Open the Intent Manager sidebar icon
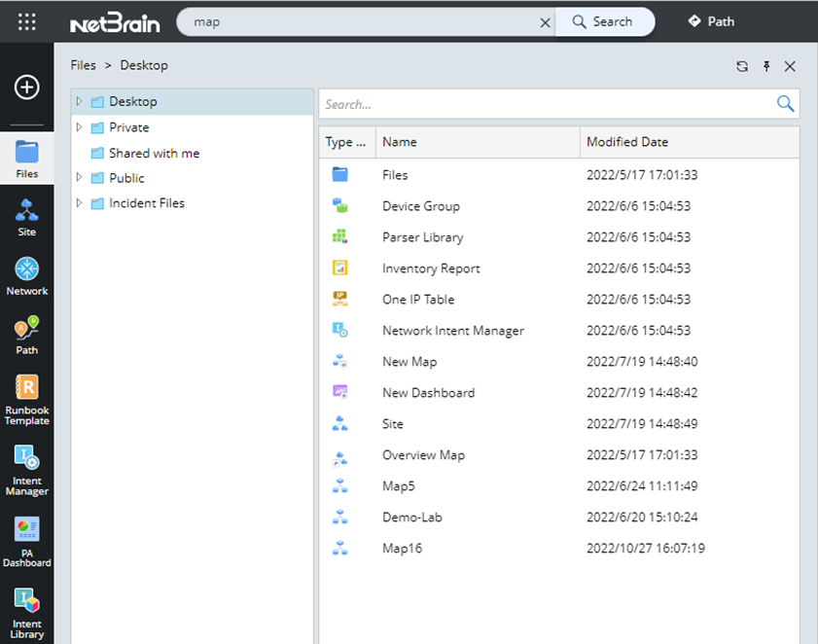The height and width of the screenshot is (644, 818). tap(26, 470)
